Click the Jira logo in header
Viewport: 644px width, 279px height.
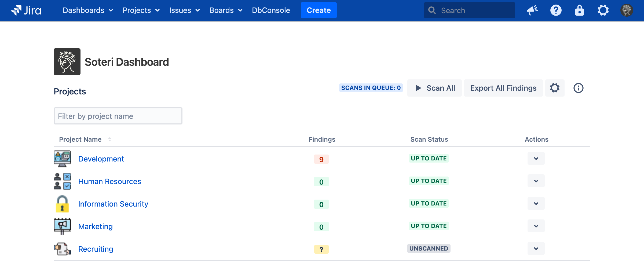click(26, 10)
